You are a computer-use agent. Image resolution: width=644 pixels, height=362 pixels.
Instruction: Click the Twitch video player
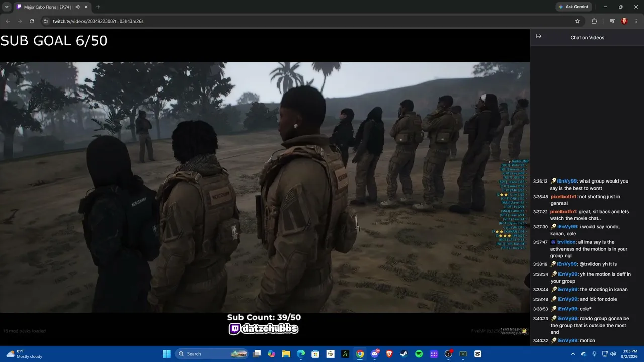point(265,187)
